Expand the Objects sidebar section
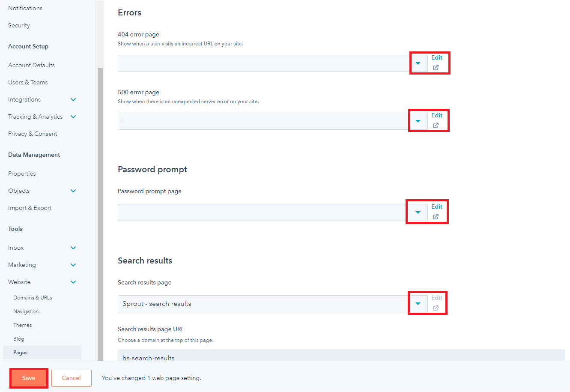 [73, 191]
